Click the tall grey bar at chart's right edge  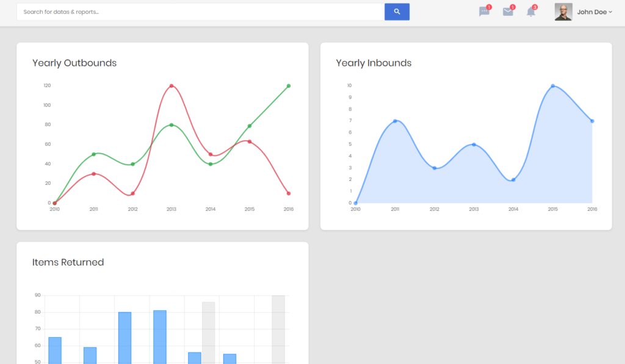pyautogui.click(x=278, y=330)
